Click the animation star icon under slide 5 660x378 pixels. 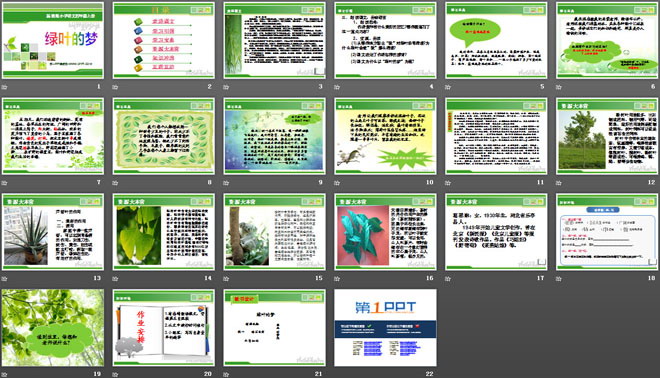[448, 87]
